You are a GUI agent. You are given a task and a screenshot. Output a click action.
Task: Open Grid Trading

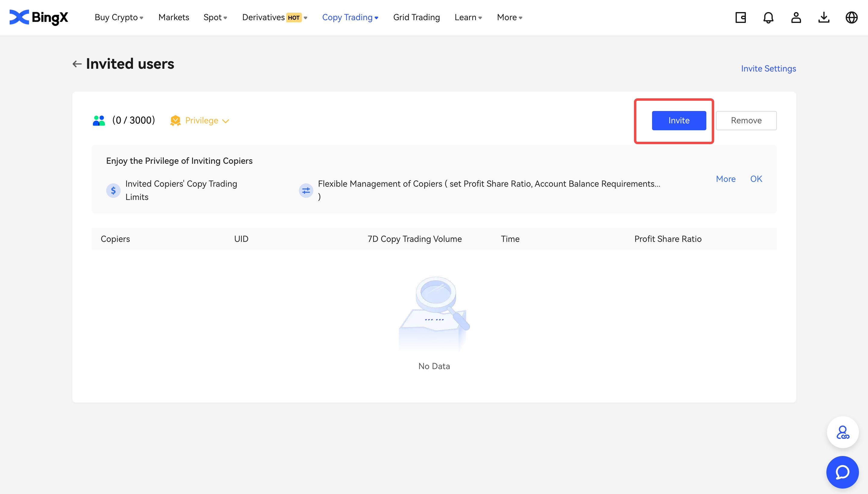[417, 17]
